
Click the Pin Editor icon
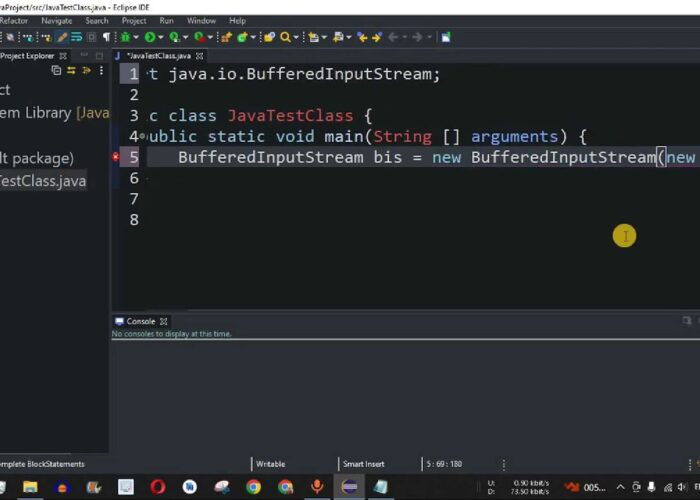click(446, 37)
